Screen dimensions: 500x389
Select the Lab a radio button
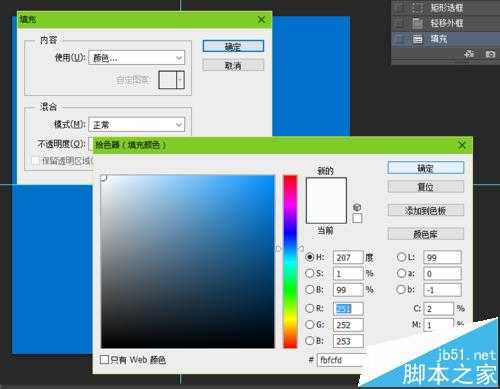tap(401, 273)
